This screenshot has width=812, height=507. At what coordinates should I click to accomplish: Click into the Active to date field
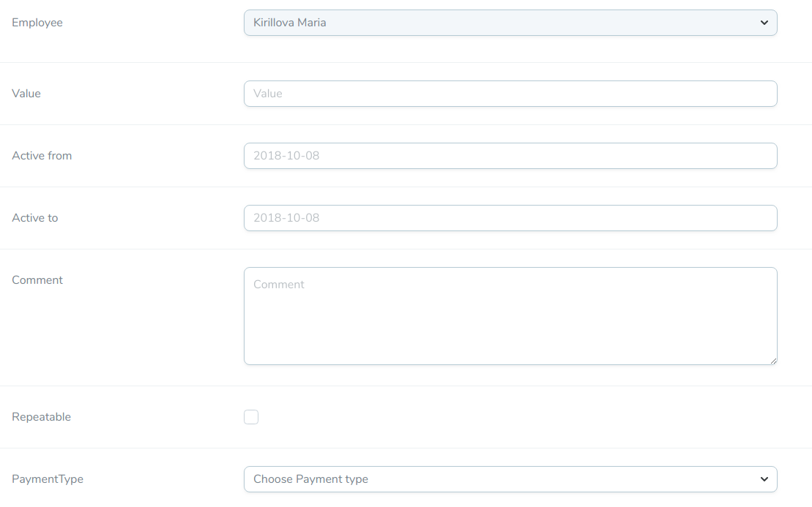510,218
